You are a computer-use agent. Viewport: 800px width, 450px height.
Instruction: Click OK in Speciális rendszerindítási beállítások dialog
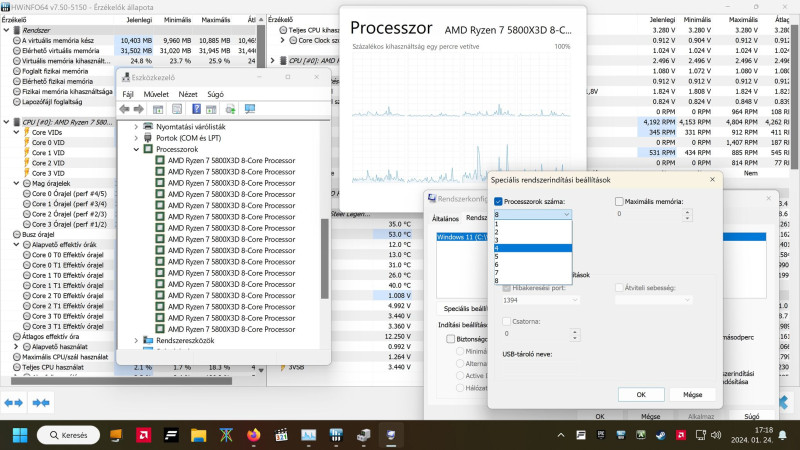(641, 394)
